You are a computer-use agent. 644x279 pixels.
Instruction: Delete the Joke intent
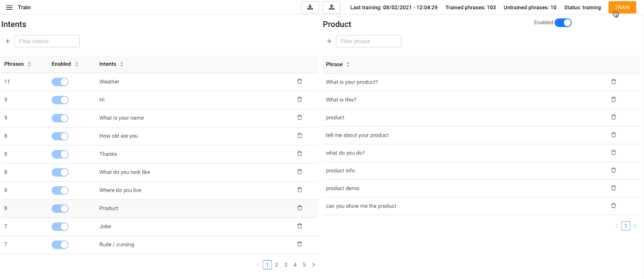pyautogui.click(x=299, y=226)
